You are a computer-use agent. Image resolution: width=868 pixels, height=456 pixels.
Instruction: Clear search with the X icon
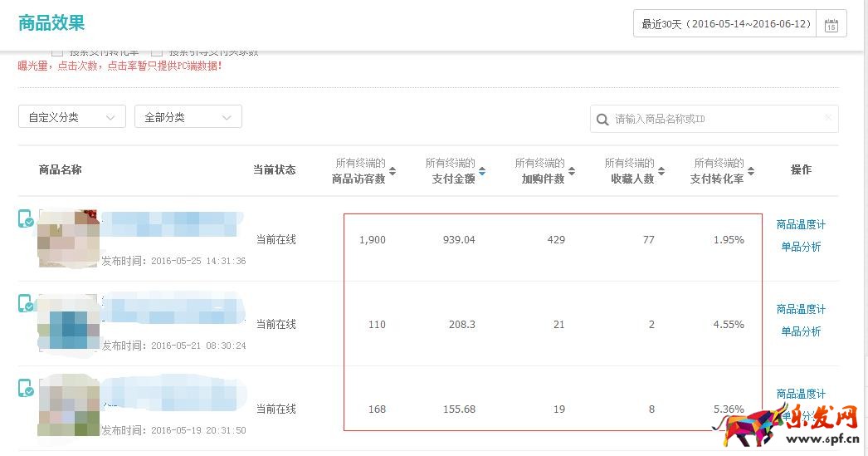(827, 118)
